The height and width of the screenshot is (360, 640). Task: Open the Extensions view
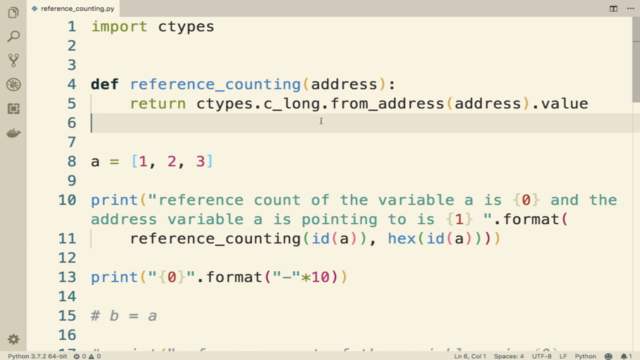coord(13,109)
